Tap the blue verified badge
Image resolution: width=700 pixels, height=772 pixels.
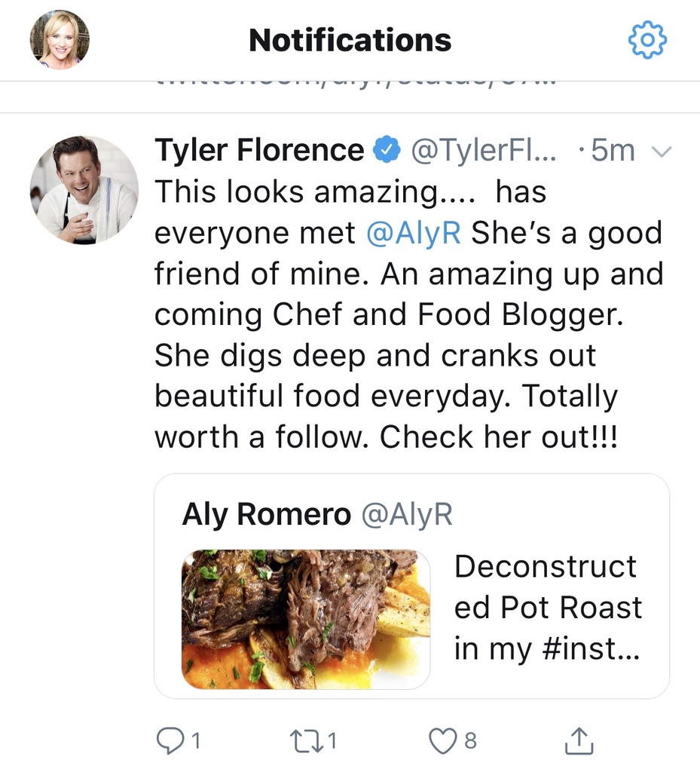(x=387, y=152)
